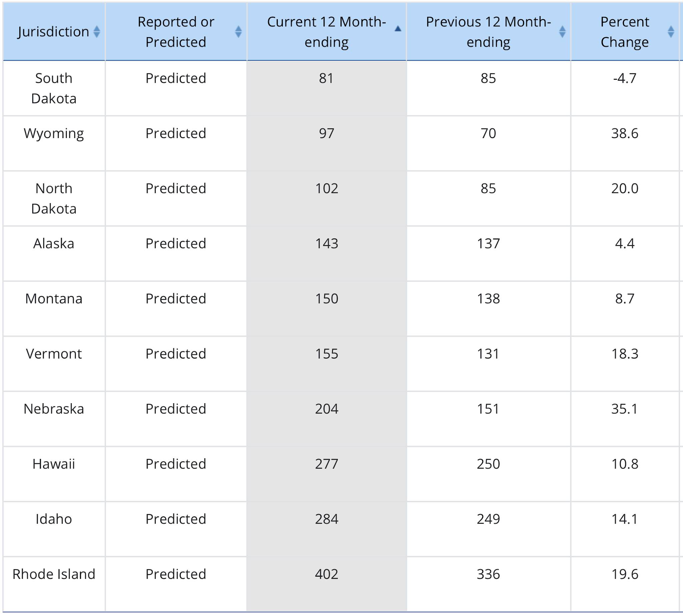Viewport: 683px width, 616px height.
Task: Select the Rhode Island jurisdiction cell
Action: [x=54, y=584]
